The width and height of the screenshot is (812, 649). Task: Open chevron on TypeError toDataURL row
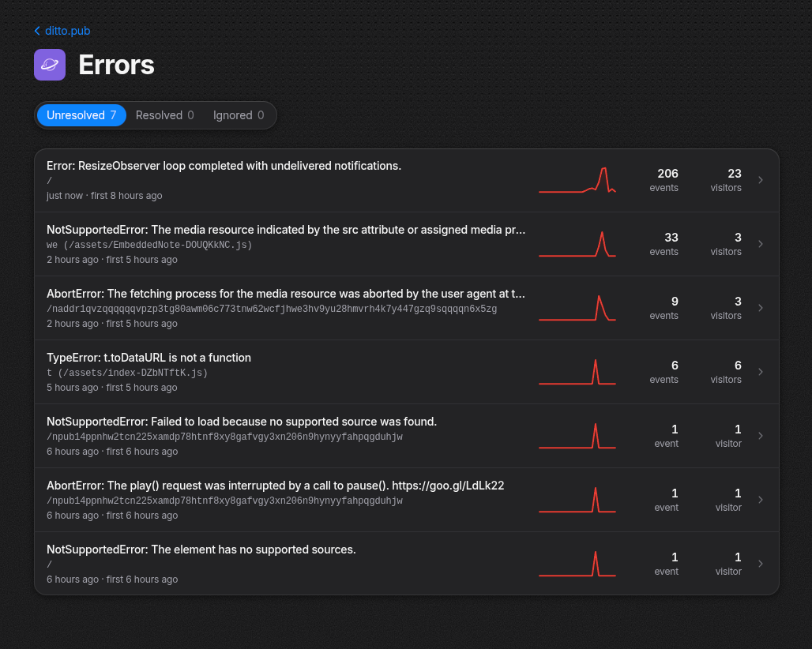point(760,372)
